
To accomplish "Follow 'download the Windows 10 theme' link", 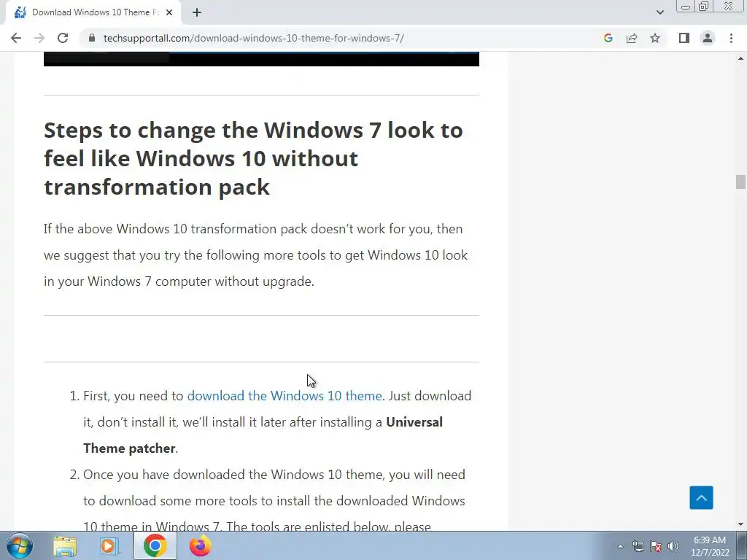I will pos(285,396).
